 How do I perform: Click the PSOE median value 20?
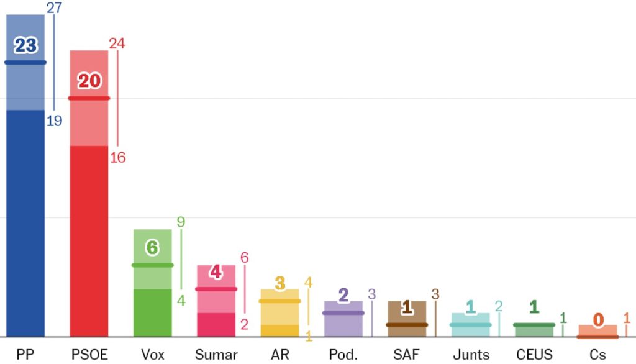(89, 81)
